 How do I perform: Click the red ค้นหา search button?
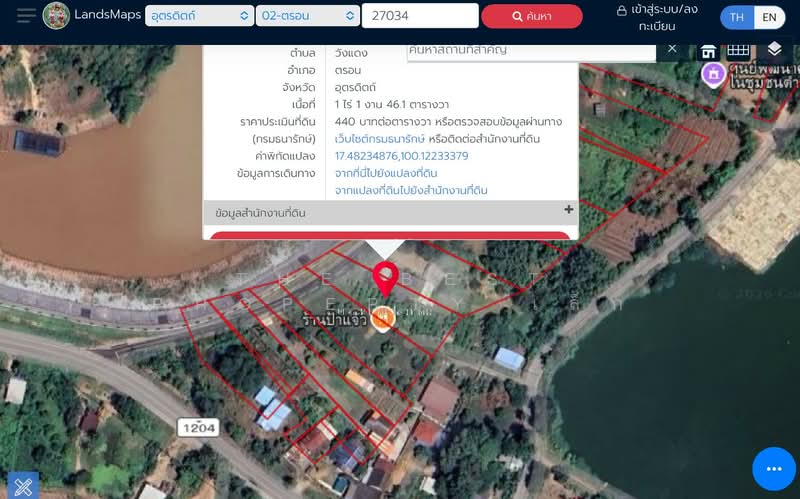(x=532, y=16)
